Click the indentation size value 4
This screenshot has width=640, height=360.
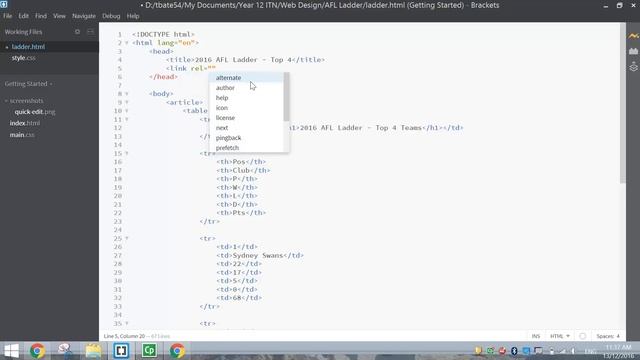point(618,336)
